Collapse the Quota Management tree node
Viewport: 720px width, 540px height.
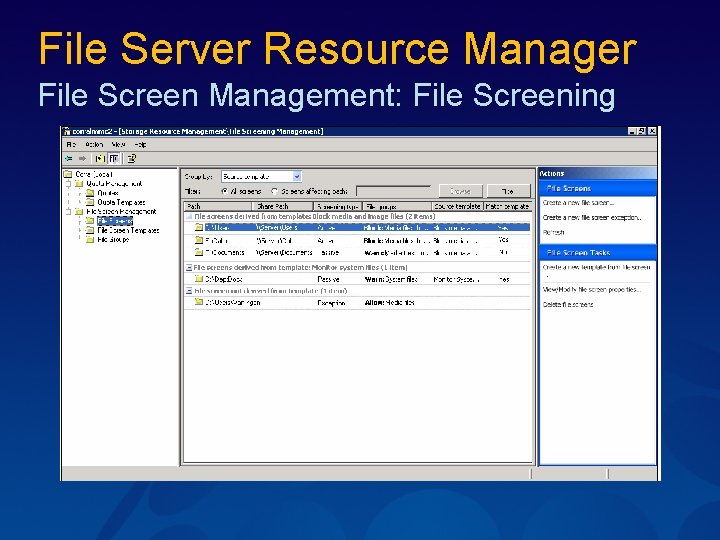pos(68,184)
